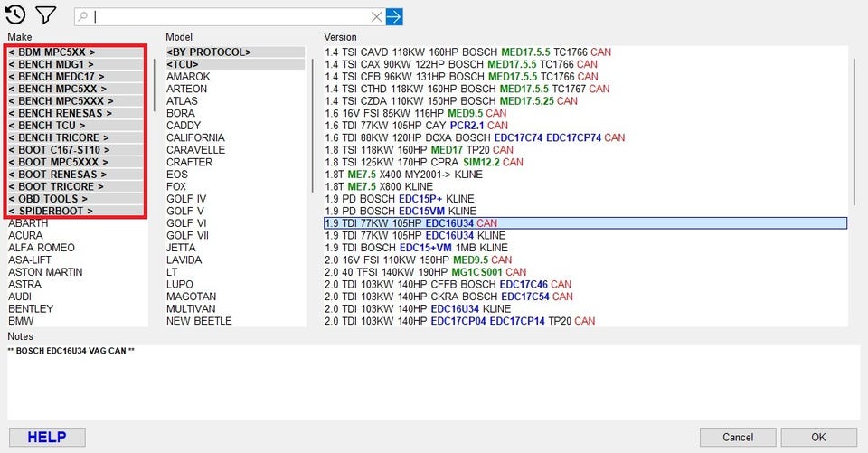The height and width of the screenshot is (453, 868).
Task: Choose CADDY model
Action: tap(184, 125)
